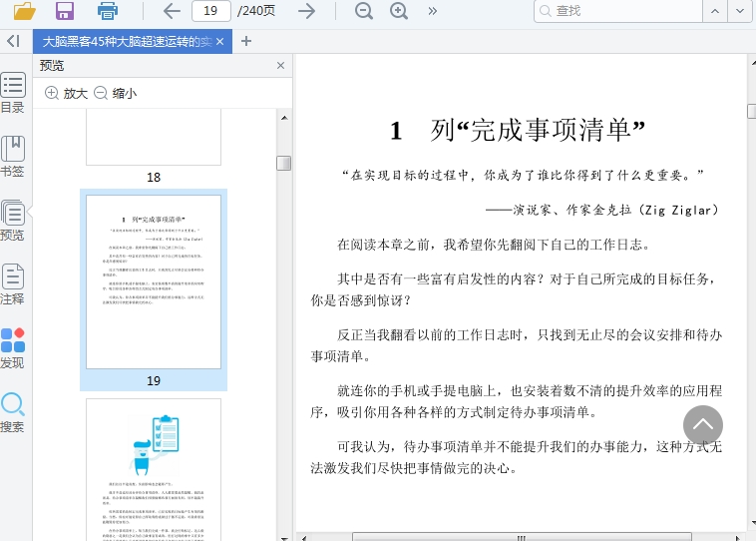
Task: Expand more toolbar tools chevron
Action: pyautogui.click(x=432, y=11)
